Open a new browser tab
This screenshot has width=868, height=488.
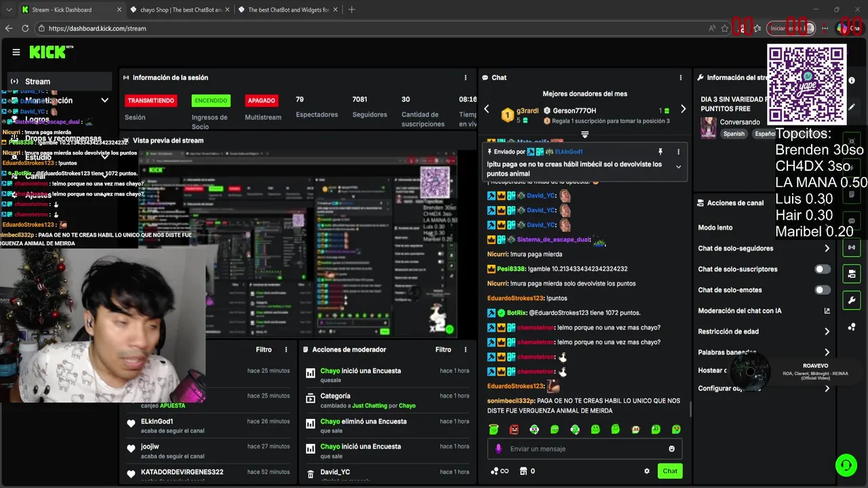click(x=351, y=9)
